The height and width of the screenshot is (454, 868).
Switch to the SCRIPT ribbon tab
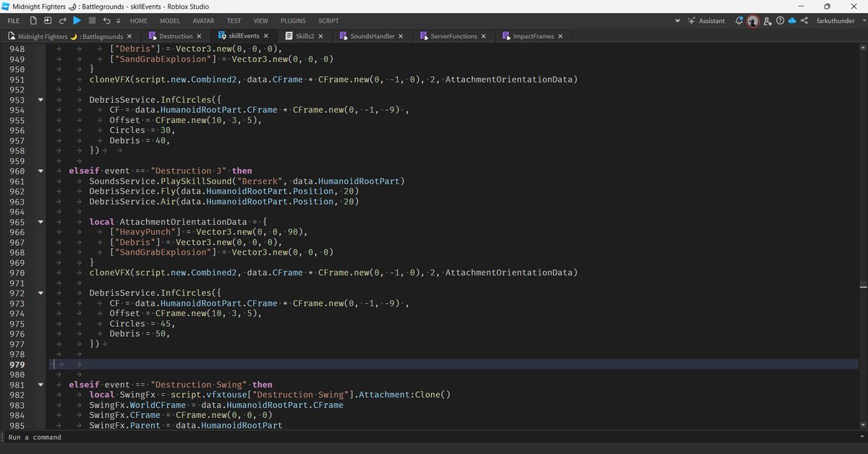(x=328, y=21)
